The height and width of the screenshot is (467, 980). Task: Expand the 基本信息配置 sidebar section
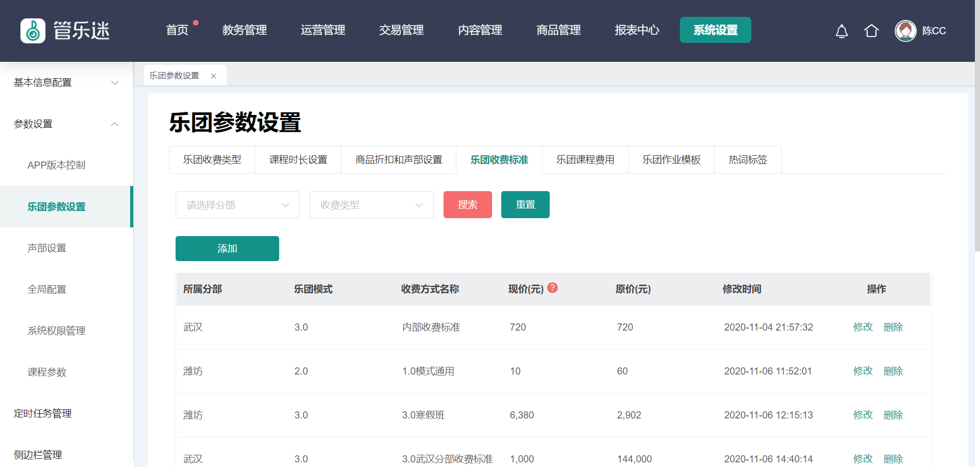115,83
